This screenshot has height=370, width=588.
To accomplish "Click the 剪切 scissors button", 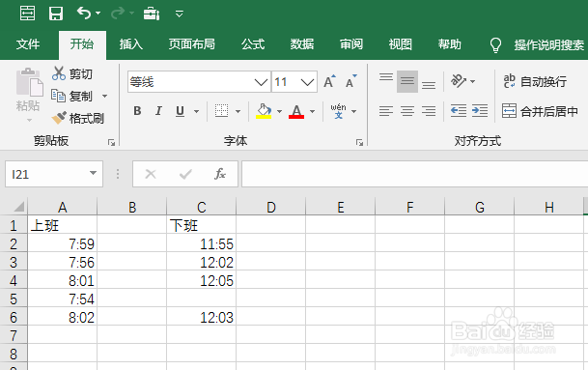I will click(72, 74).
